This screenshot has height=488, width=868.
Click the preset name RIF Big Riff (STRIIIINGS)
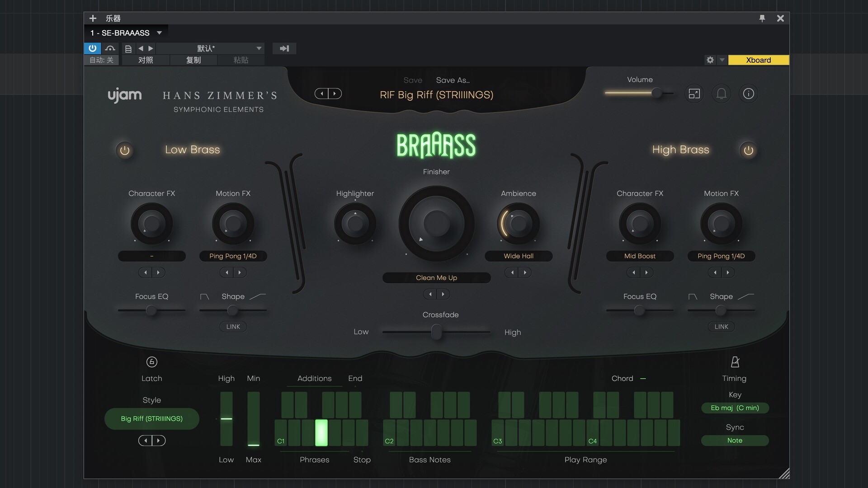[x=437, y=95]
